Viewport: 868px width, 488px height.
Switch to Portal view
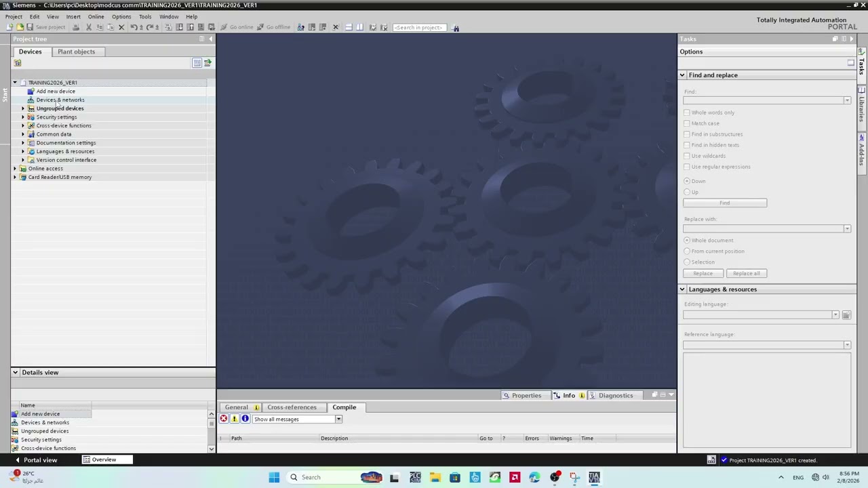[x=35, y=460]
